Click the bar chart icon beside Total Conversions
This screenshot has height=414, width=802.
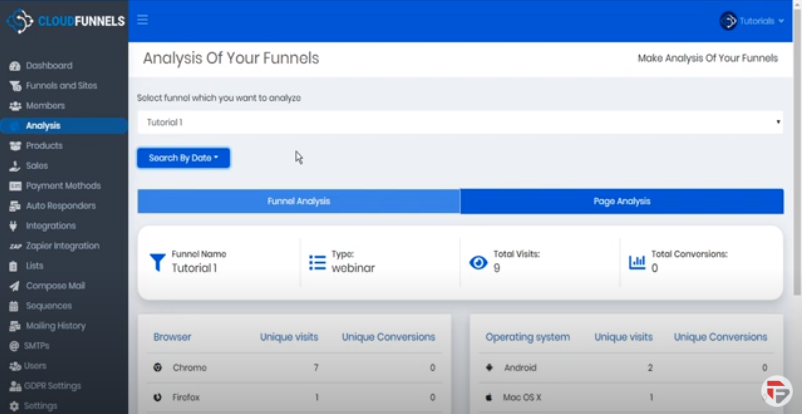coord(637,262)
